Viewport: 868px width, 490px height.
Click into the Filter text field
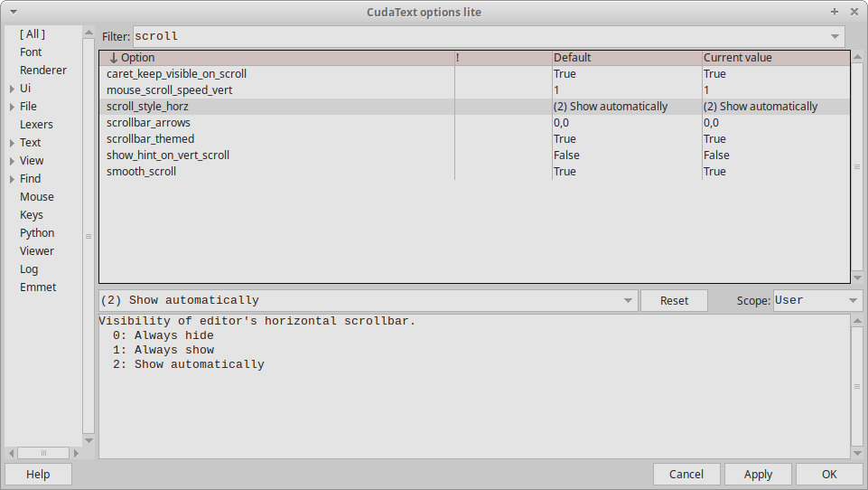(x=481, y=36)
